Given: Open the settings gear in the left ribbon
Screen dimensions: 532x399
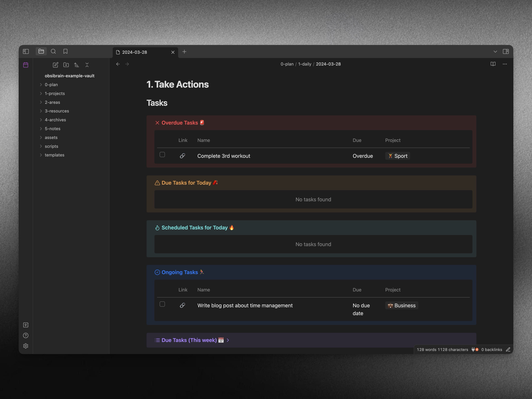Looking at the screenshot, I should point(26,346).
